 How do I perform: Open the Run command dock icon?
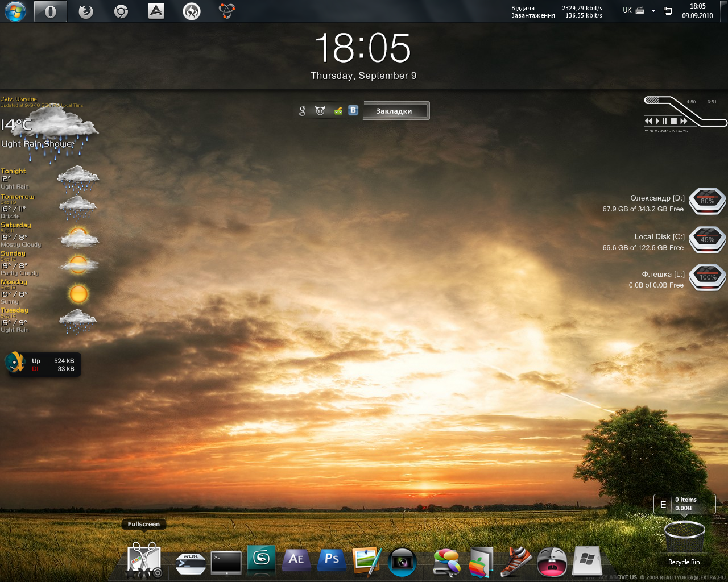(191, 562)
